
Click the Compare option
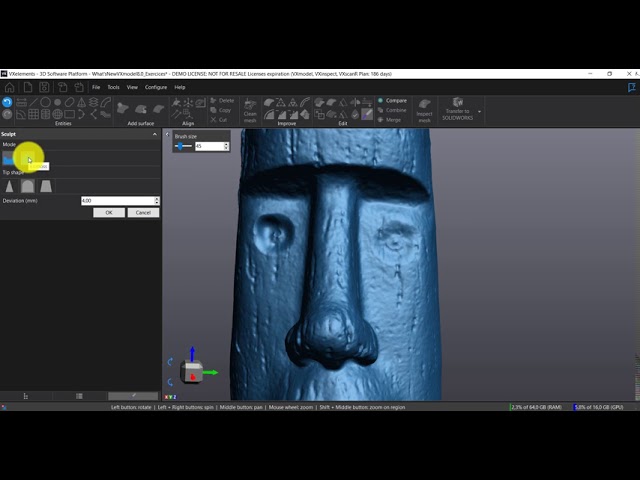click(x=394, y=100)
